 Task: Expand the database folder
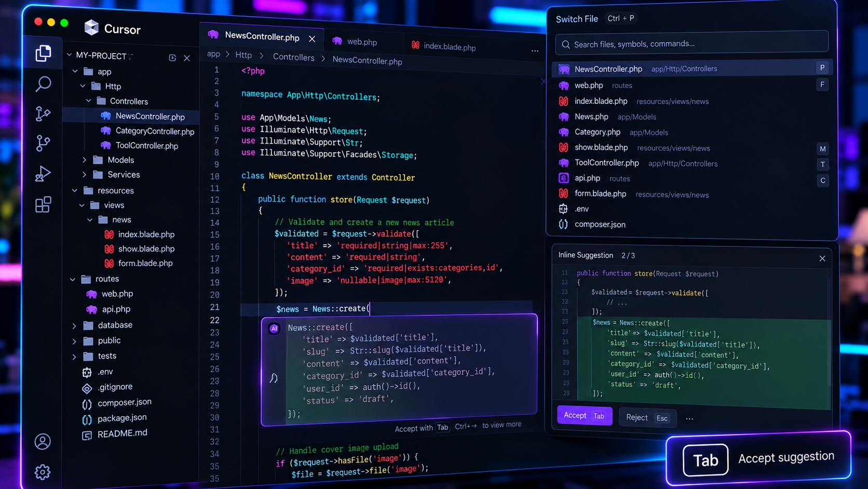pyautogui.click(x=74, y=326)
